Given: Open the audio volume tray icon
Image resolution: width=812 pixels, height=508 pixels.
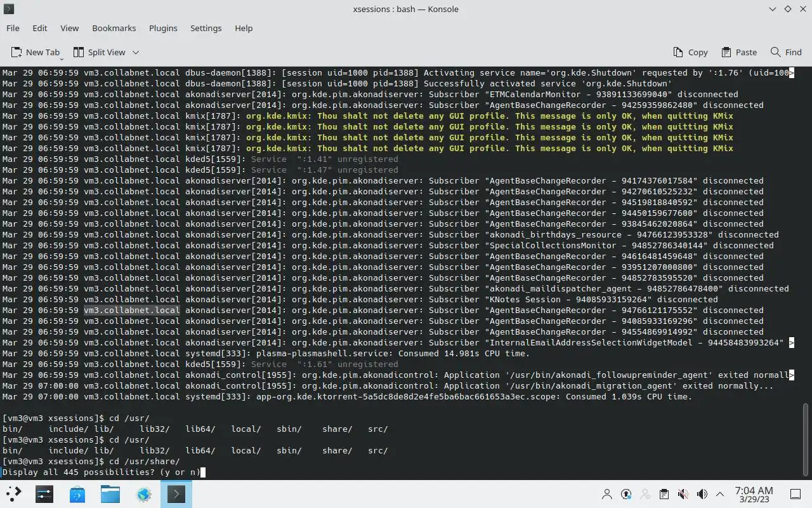Looking at the screenshot, I should [702, 494].
